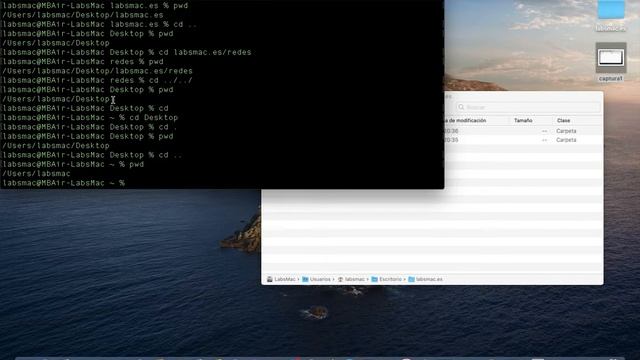
Task: Click the terminal line 'labsmac.es % cd ..'
Action: pos(100,24)
